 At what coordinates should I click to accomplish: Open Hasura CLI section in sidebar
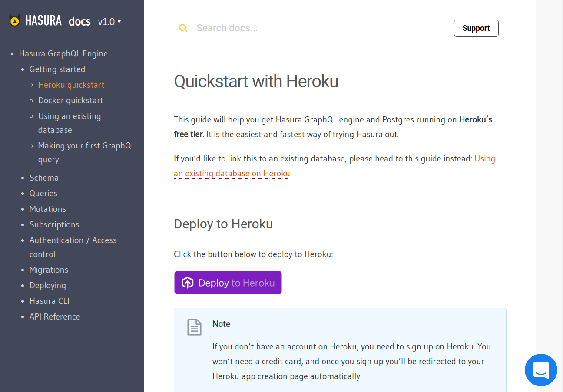click(x=50, y=301)
